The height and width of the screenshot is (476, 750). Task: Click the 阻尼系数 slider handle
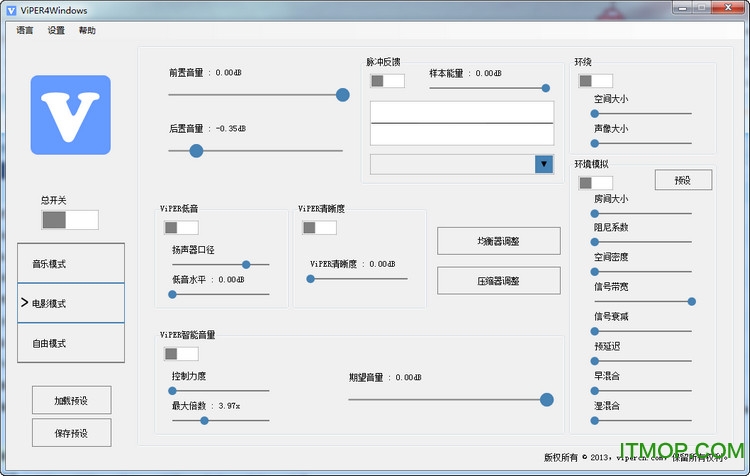click(595, 242)
